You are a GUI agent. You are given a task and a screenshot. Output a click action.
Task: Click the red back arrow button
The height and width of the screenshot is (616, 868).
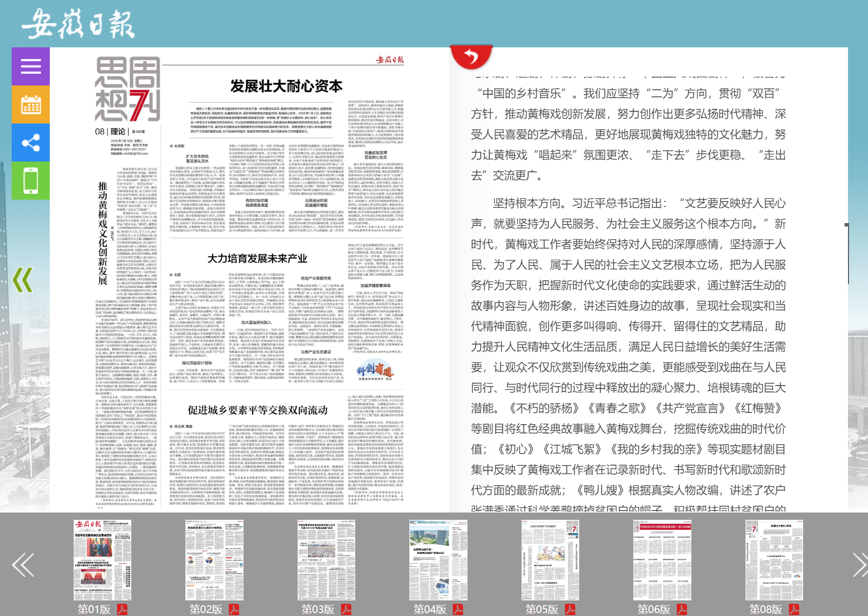point(471,57)
